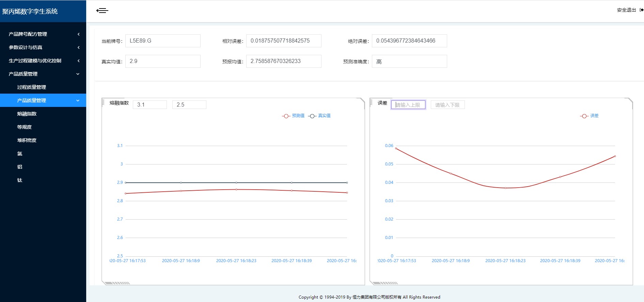Open the 钛 sidebar item
This screenshot has height=302, width=644.
20,180
